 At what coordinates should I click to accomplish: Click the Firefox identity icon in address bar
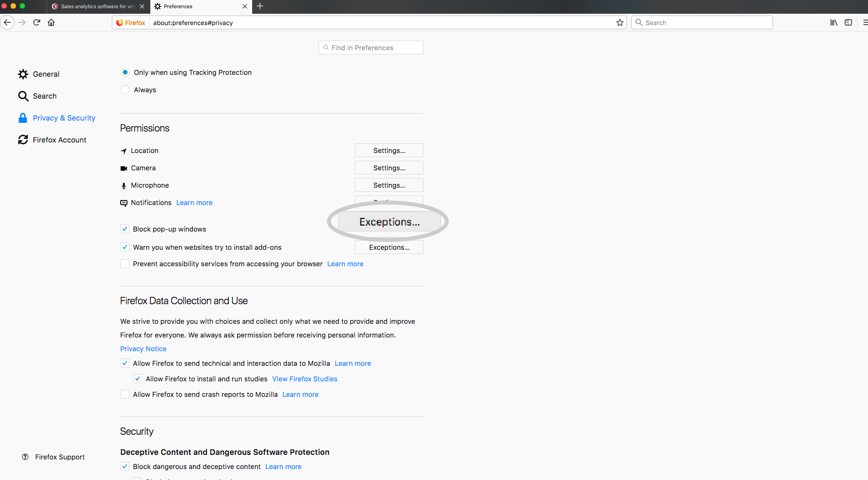click(131, 22)
